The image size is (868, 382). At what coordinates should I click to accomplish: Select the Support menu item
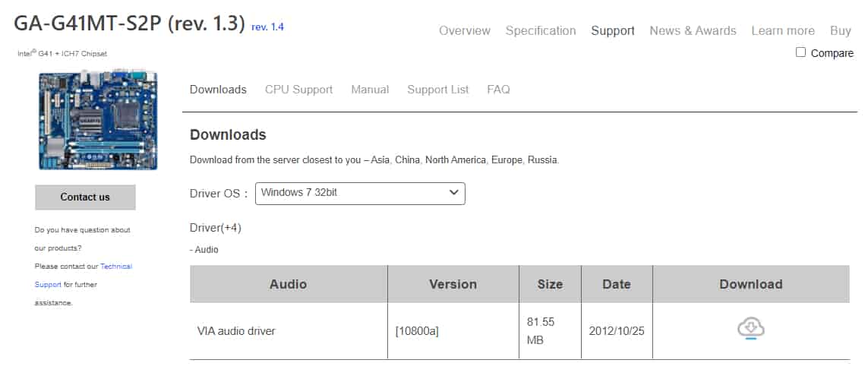[613, 30]
